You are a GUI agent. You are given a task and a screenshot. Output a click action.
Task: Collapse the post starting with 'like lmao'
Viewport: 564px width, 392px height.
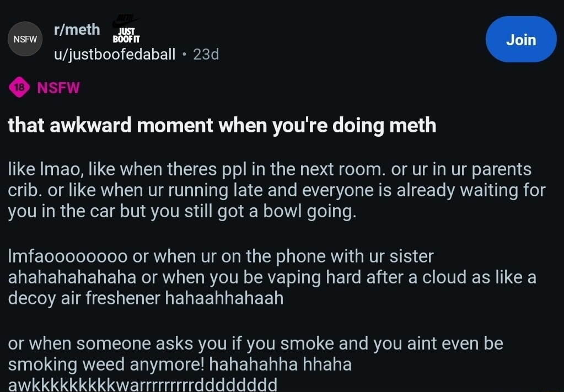coord(276,190)
